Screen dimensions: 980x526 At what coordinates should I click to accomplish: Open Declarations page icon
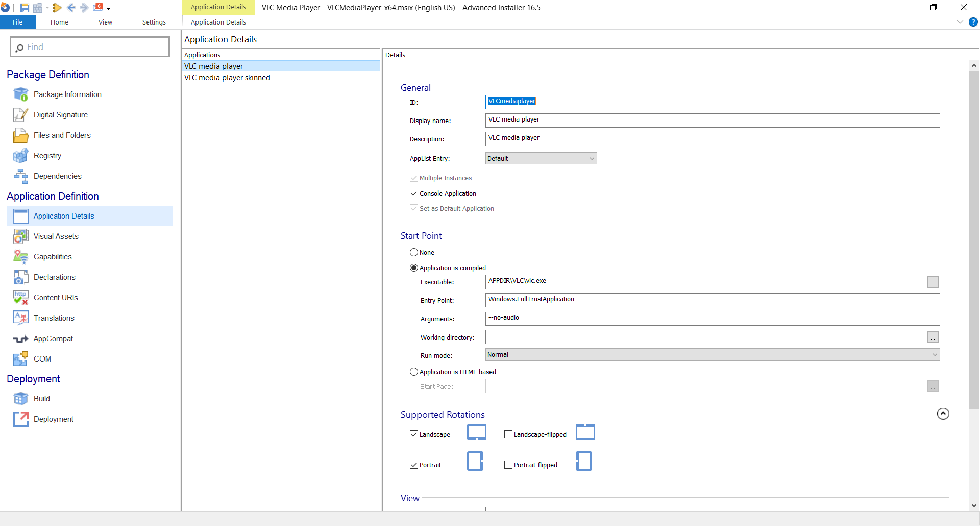20,277
